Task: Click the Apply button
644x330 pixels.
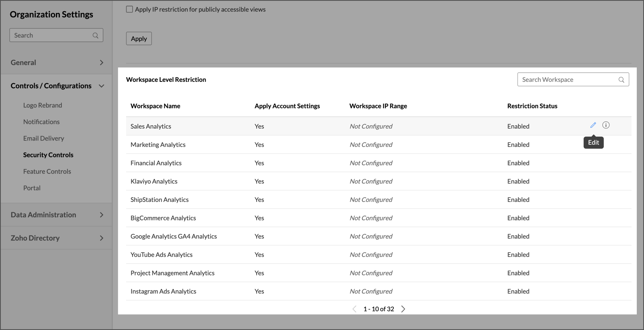Action: click(139, 39)
